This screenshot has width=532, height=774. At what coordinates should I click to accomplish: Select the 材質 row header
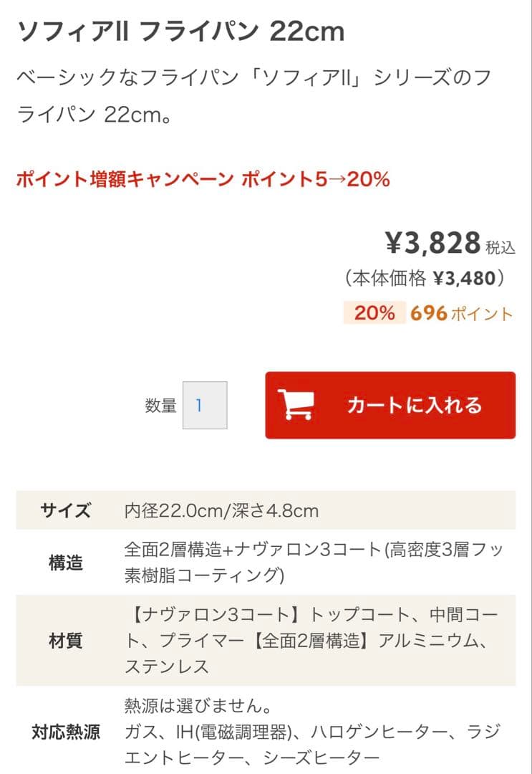pyautogui.click(x=66, y=640)
